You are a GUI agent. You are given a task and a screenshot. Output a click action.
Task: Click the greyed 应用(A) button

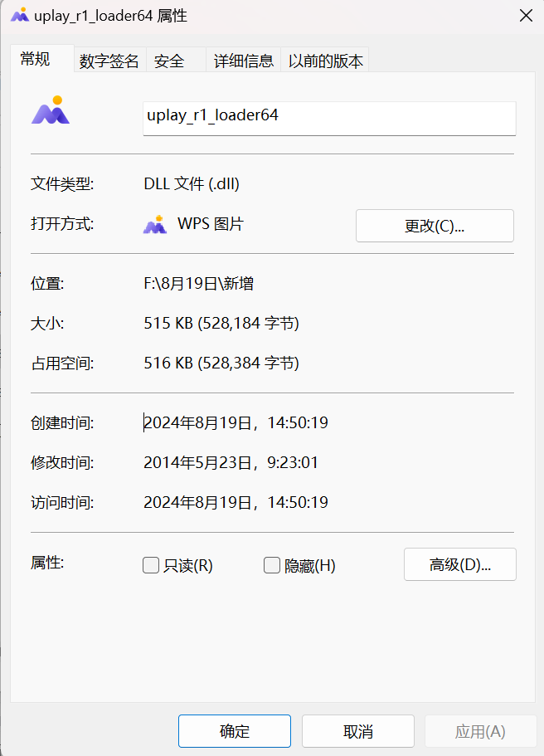[480, 731]
